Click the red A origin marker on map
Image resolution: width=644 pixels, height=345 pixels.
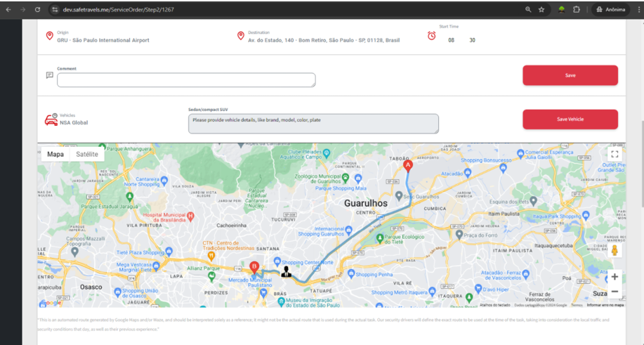pos(408,166)
